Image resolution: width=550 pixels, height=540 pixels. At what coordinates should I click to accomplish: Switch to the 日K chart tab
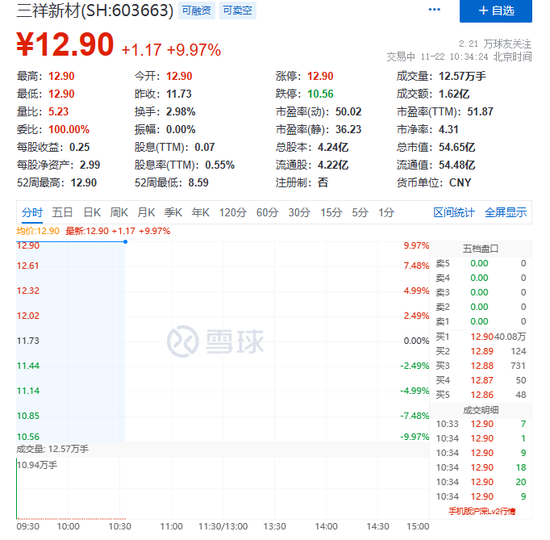tap(92, 212)
